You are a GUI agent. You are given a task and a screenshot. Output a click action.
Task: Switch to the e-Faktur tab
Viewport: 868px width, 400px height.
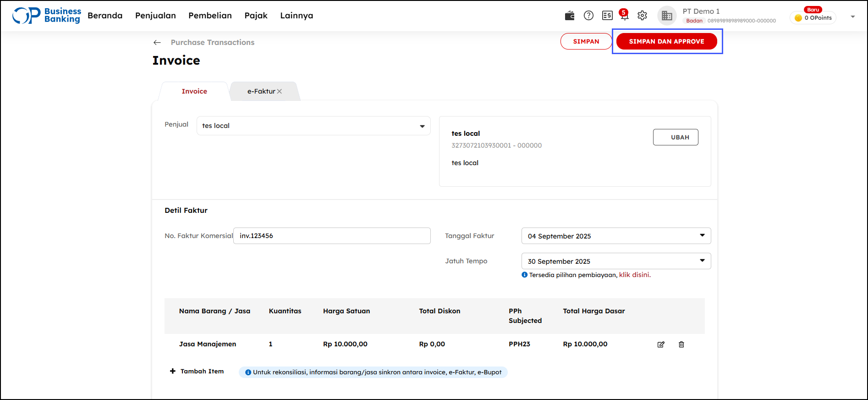pyautogui.click(x=261, y=91)
